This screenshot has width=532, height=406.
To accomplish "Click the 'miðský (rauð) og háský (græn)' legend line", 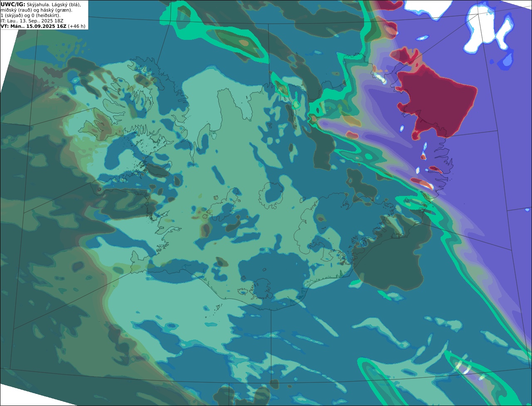I will click(x=36, y=10).
